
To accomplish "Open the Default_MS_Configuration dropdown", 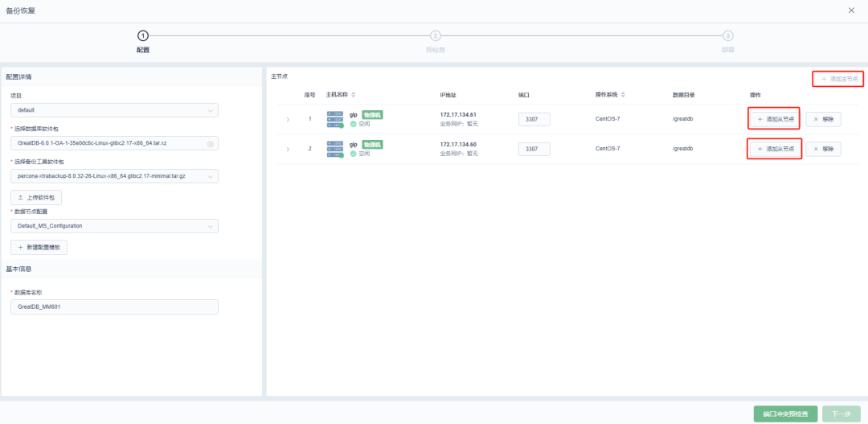I will tap(113, 226).
